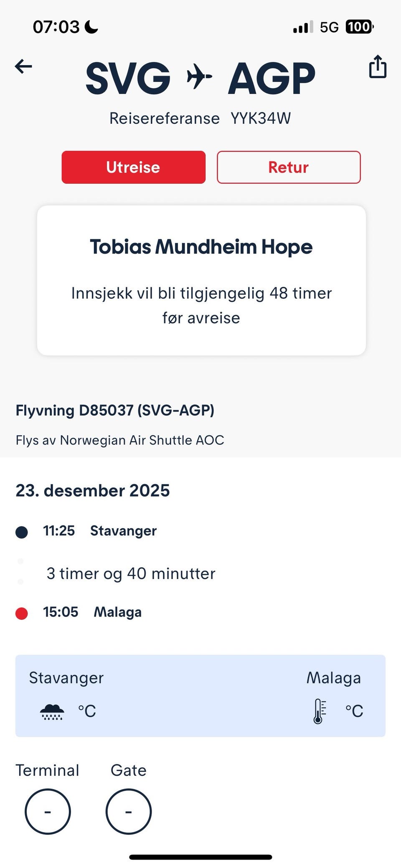Tap the moon focus mode icon

pyautogui.click(x=91, y=27)
